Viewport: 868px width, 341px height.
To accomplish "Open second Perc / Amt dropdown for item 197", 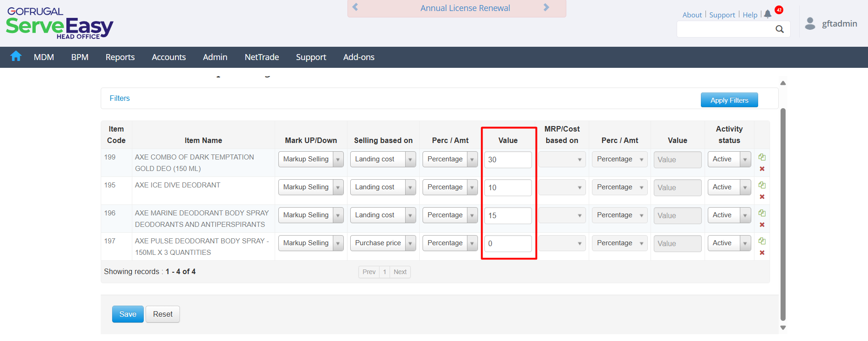I will [x=619, y=243].
